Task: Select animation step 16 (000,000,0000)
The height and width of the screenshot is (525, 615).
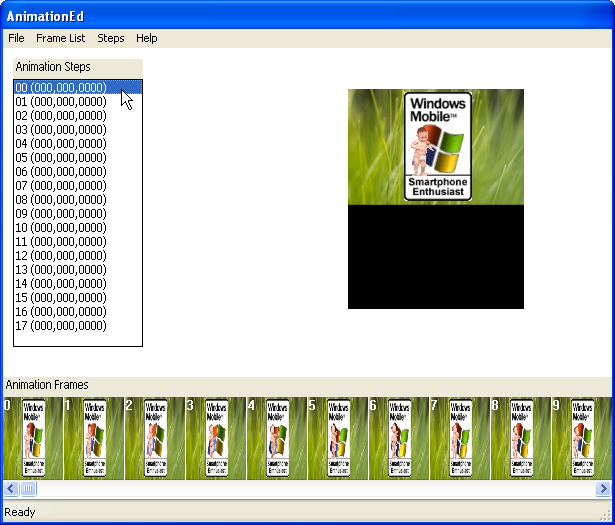Action: (78, 311)
